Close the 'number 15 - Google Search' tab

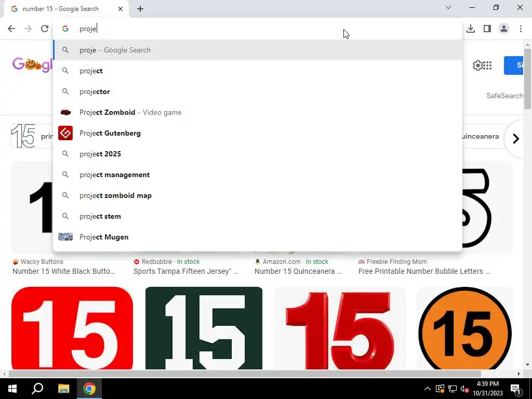[121, 9]
